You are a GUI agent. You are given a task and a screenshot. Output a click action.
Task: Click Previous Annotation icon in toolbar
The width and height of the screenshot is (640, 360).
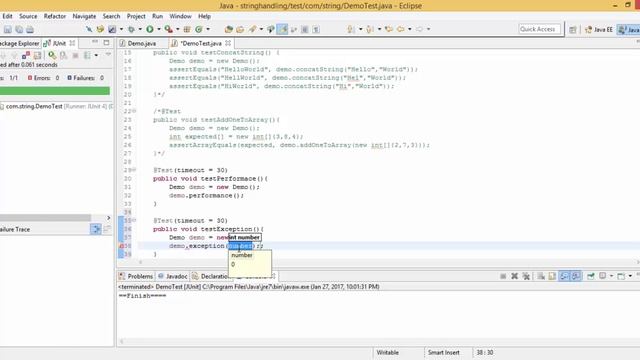click(370, 29)
